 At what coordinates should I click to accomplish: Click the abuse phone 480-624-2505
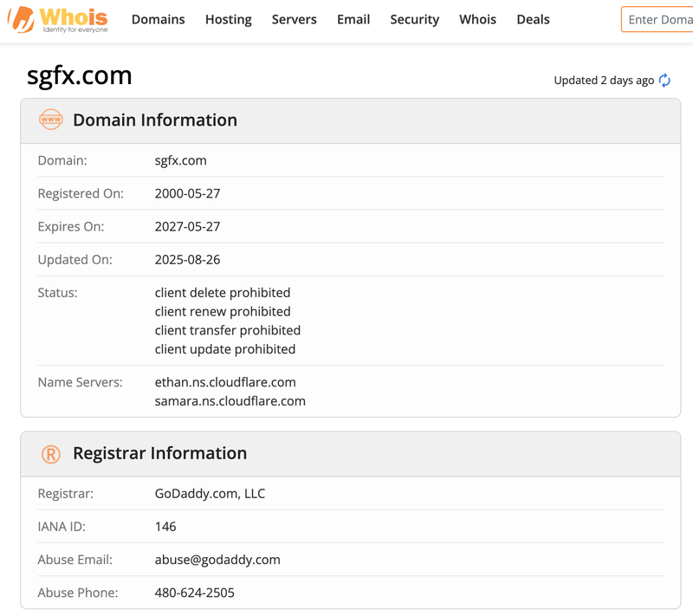pos(194,593)
